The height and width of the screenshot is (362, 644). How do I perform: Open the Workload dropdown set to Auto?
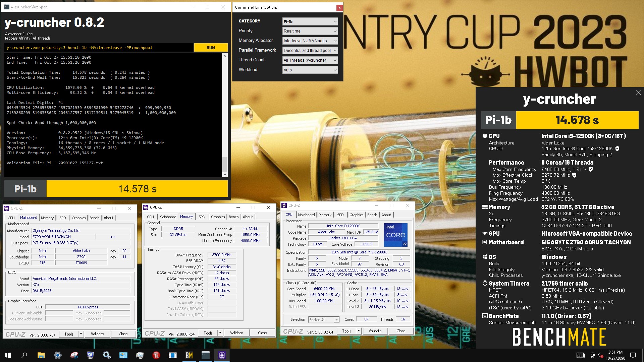(310, 70)
